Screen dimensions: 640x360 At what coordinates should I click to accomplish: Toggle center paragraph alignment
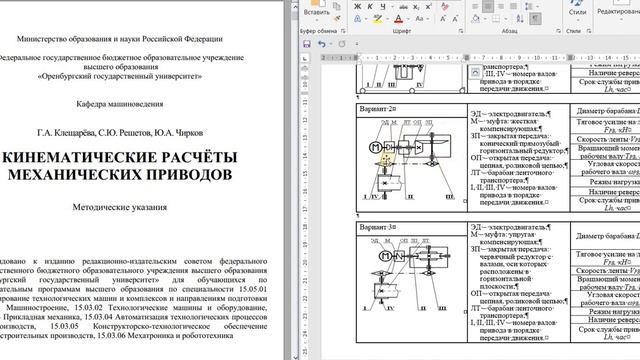coord(488,7)
